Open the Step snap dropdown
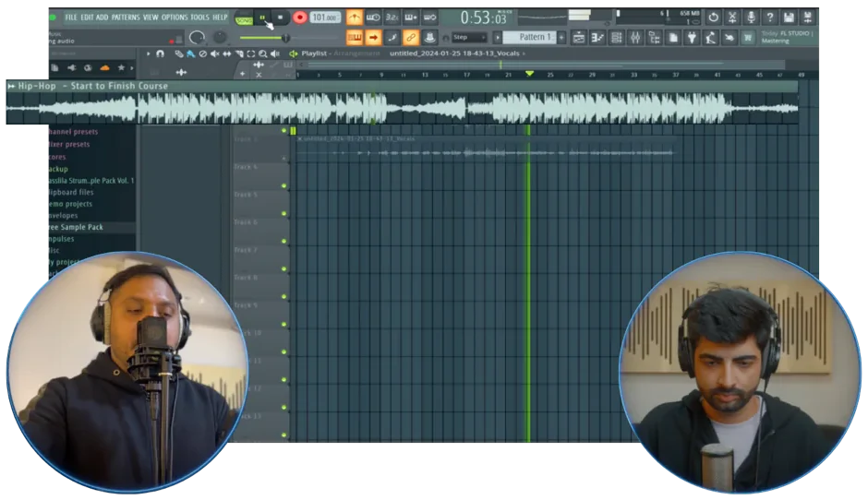Screen dimensions: 868x500 pos(469,37)
